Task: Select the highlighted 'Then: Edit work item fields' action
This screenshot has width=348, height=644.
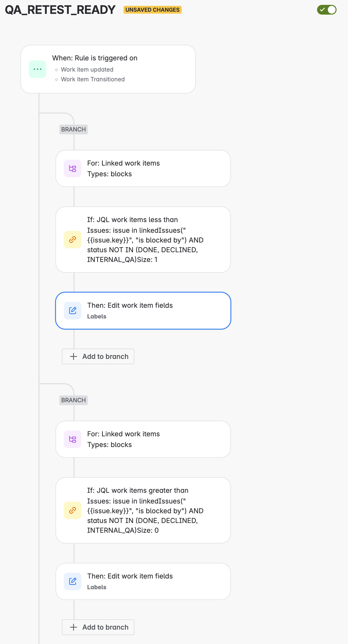Action: [143, 310]
